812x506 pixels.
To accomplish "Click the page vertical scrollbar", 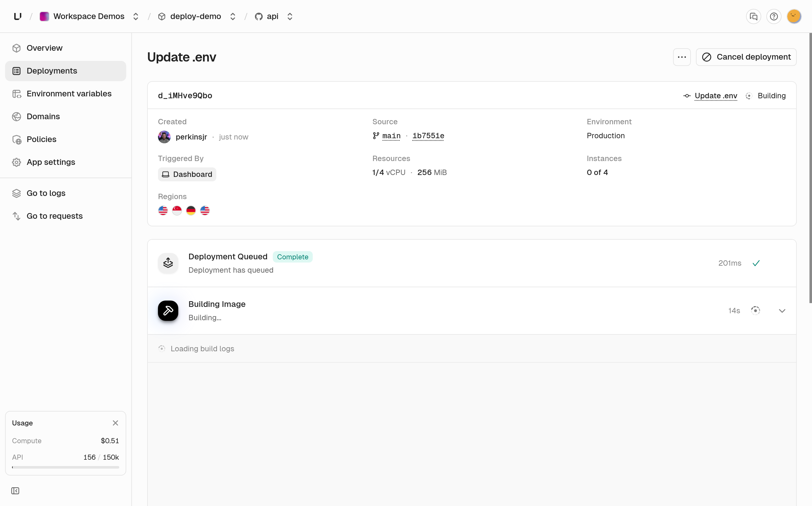I will point(810,168).
